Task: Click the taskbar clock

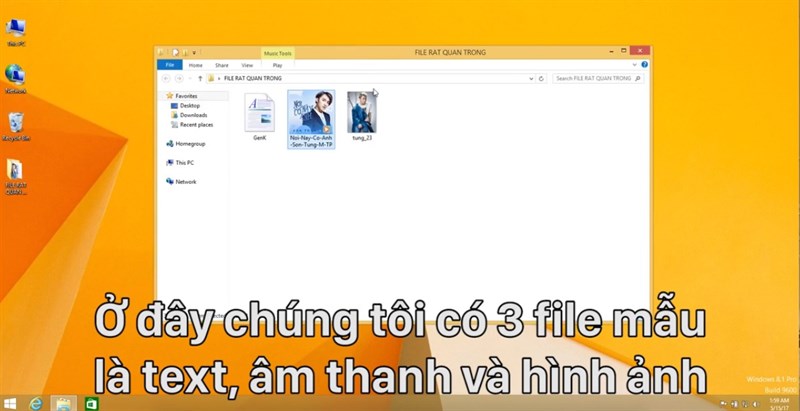Action: pyautogui.click(x=779, y=403)
